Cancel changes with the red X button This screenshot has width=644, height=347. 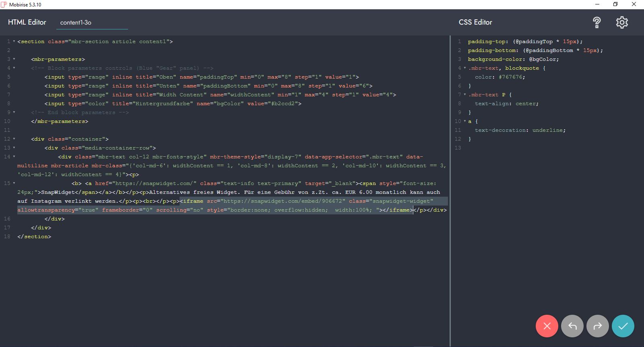click(x=547, y=326)
